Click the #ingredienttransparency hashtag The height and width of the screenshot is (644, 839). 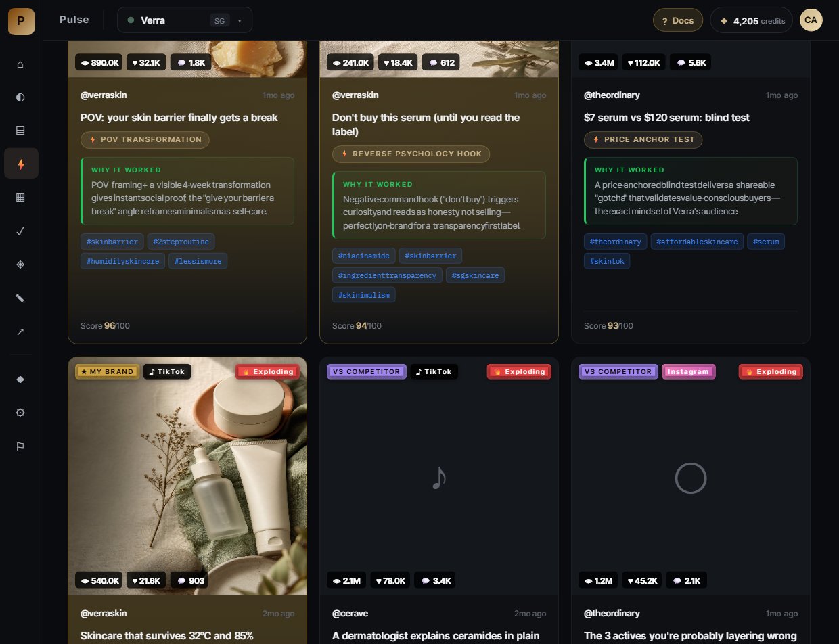point(387,275)
